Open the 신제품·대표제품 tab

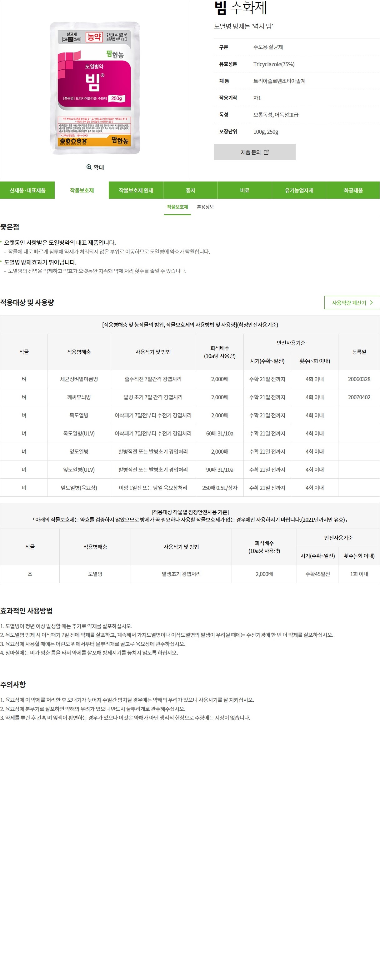point(27,190)
